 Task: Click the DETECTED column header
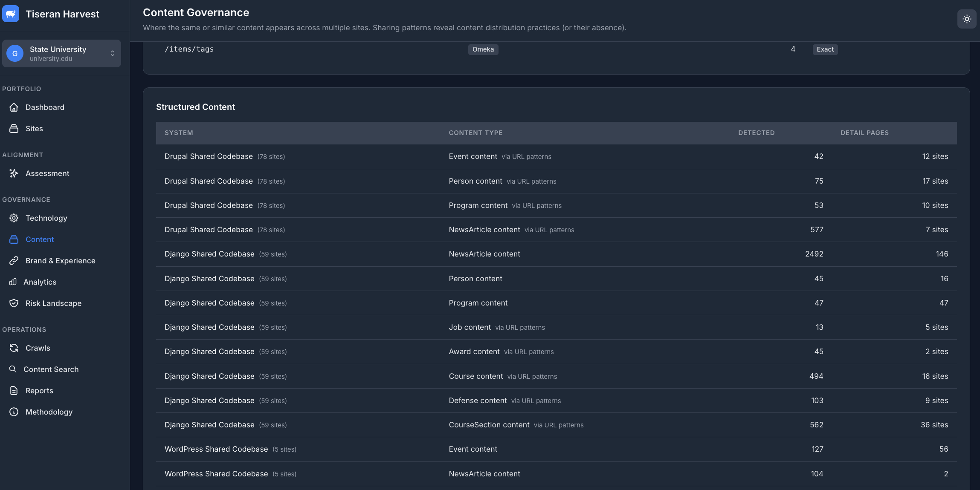(757, 133)
